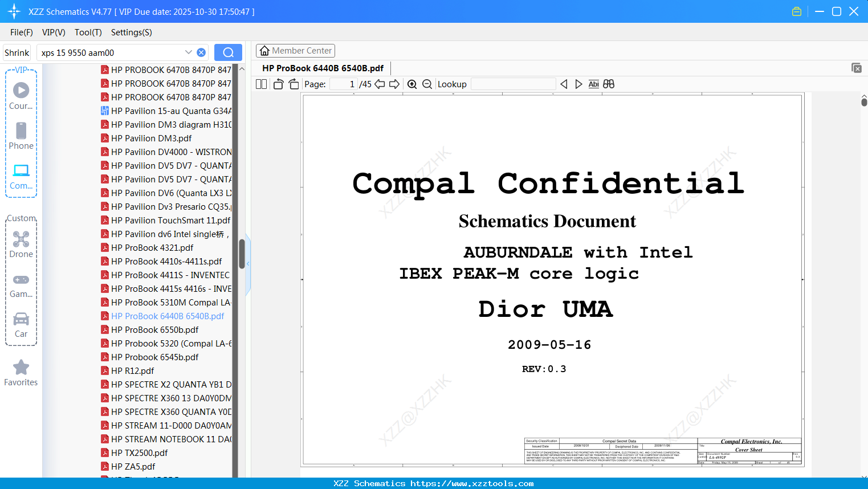Open the Member Center

(x=295, y=51)
